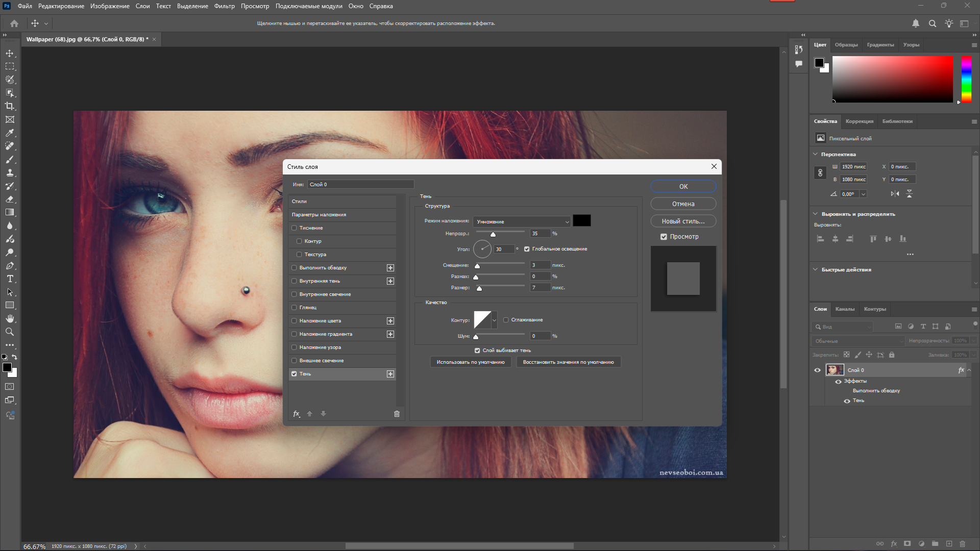Toggle Глобальное освещение checkbox
Screen dimensions: 980x551
tap(527, 249)
